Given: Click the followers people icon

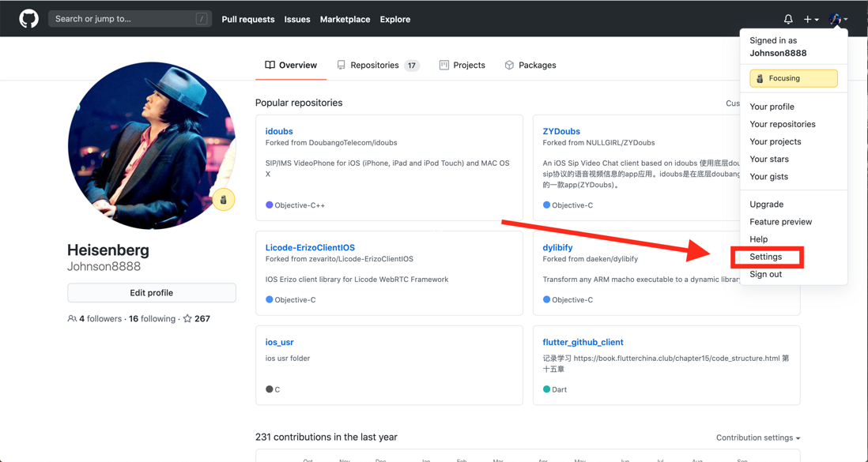Looking at the screenshot, I should pyautogui.click(x=72, y=319).
